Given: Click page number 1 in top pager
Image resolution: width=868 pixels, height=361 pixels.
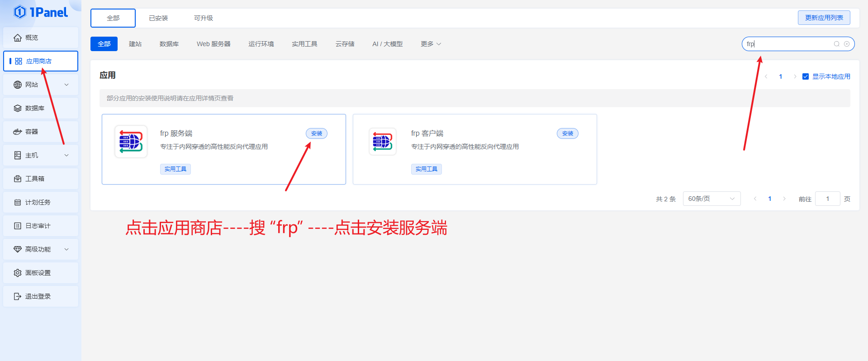Looking at the screenshot, I should pyautogui.click(x=781, y=76).
